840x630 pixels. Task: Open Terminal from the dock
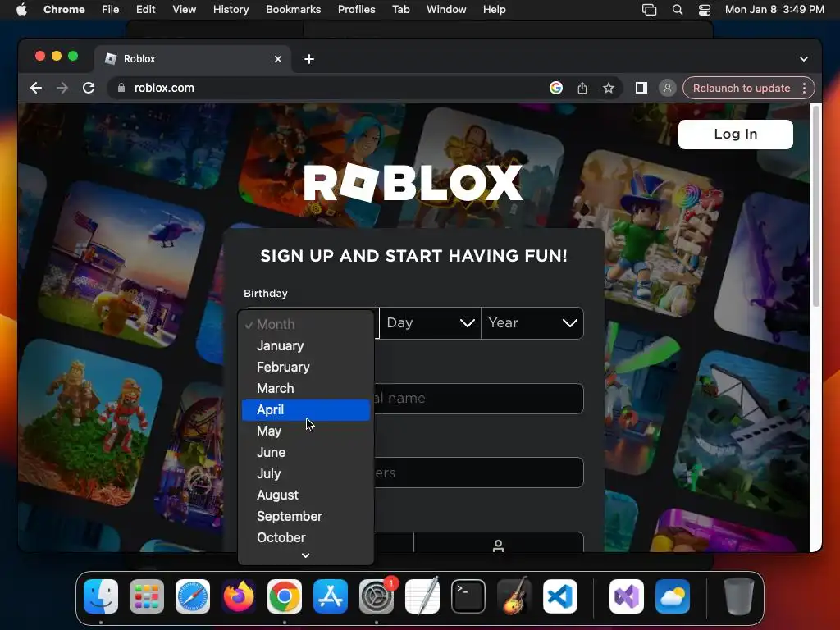pyautogui.click(x=468, y=596)
